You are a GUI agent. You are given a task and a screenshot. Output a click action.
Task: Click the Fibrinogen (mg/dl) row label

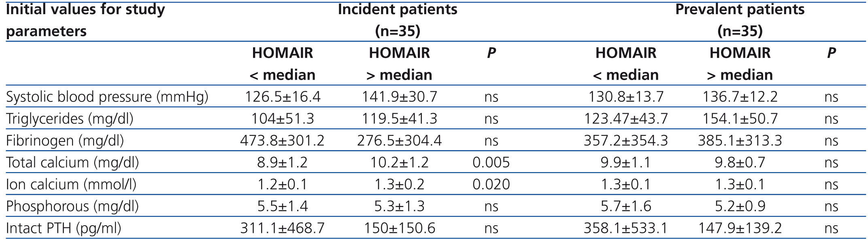65,140
